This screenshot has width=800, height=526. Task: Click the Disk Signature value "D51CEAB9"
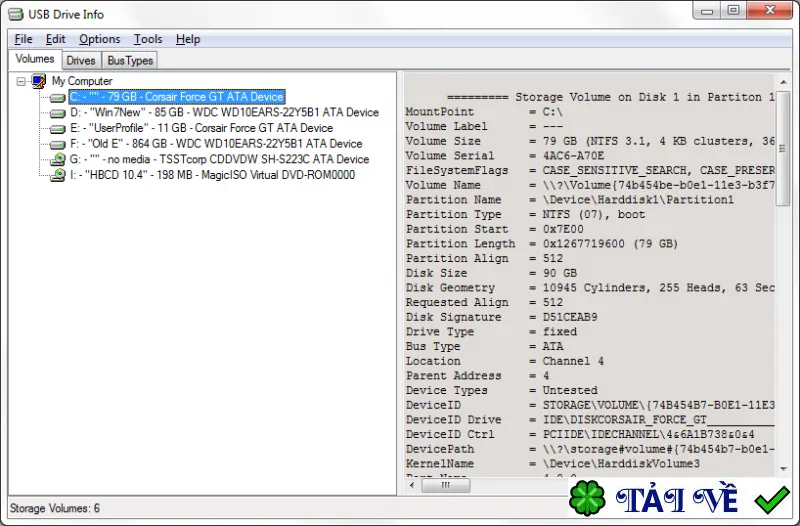pyautogui.click(x=569, y=317)
